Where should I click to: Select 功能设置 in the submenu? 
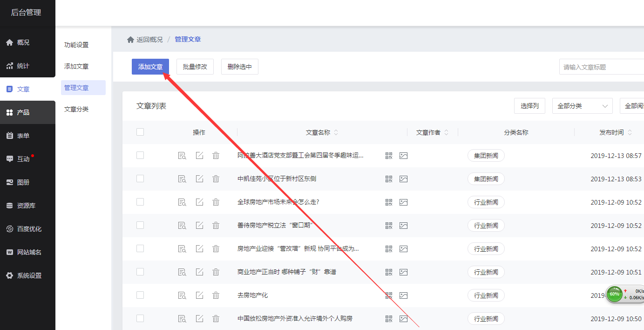pos(76,45)
